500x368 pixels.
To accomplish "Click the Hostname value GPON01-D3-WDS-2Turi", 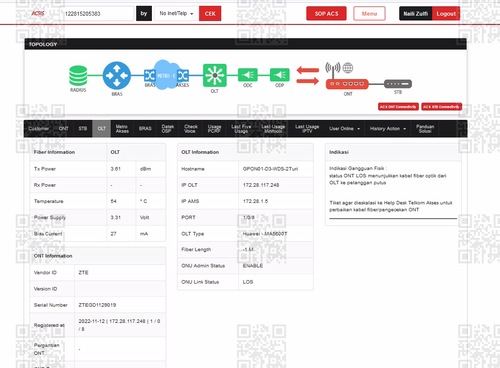I will (x=270, y=169).
